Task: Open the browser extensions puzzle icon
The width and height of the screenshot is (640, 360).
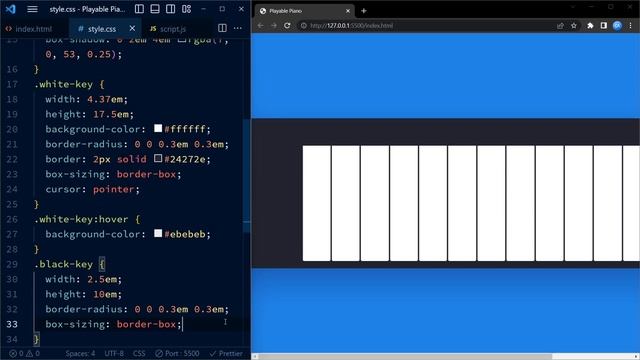Action: tap(590, 25)
